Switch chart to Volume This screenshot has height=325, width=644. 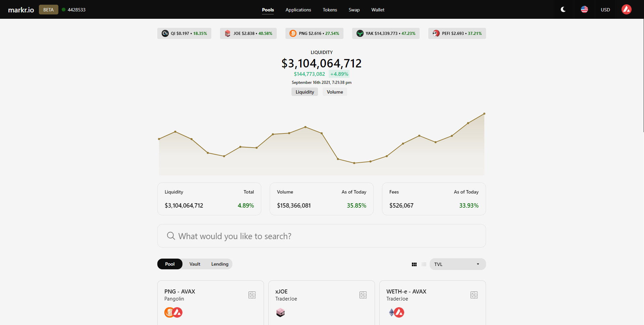point(335,92)
